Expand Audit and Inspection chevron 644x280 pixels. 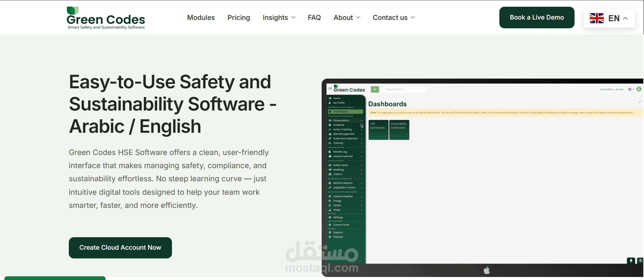click(362, 138)
